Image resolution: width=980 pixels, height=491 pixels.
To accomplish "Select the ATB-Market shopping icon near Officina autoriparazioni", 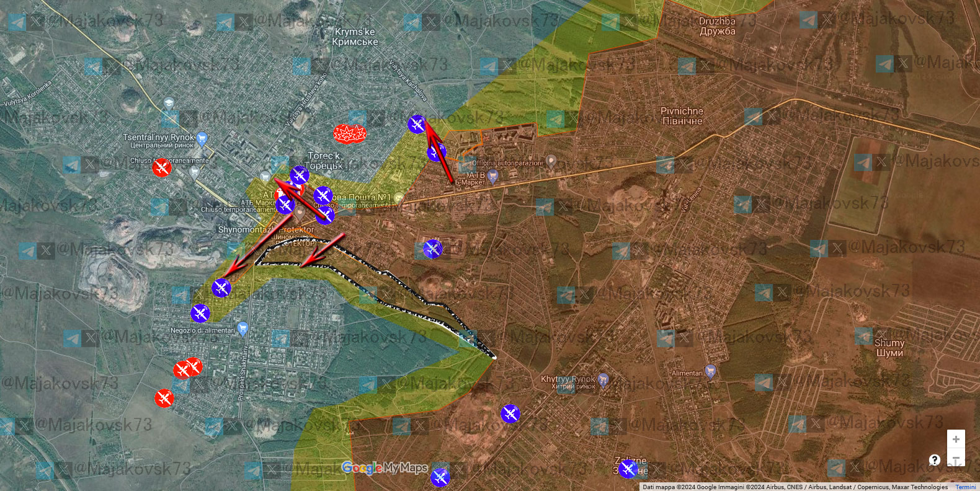I will (x=493, y=177).
